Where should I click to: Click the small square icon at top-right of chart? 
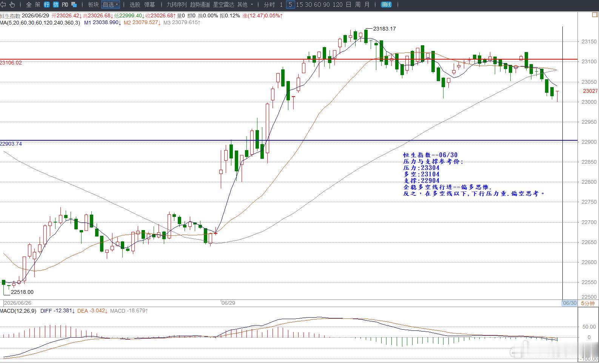click(595, 15)
